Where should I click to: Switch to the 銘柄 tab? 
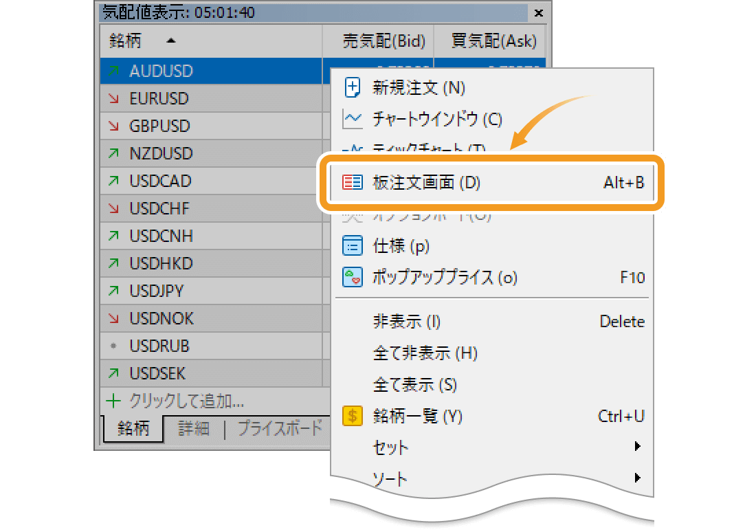point(133,428)
